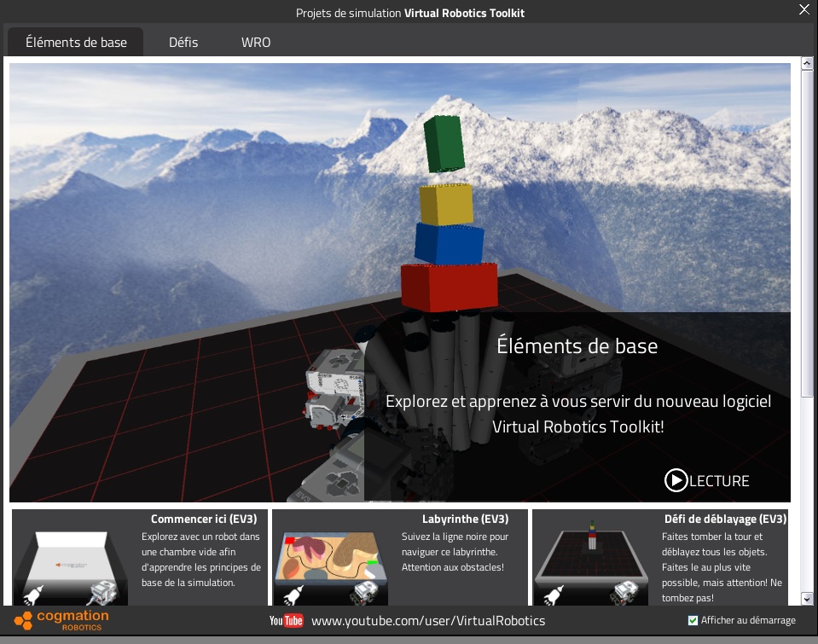Click the plug icon on Commencer ici card
818x644 pixels.
(32, 594)
